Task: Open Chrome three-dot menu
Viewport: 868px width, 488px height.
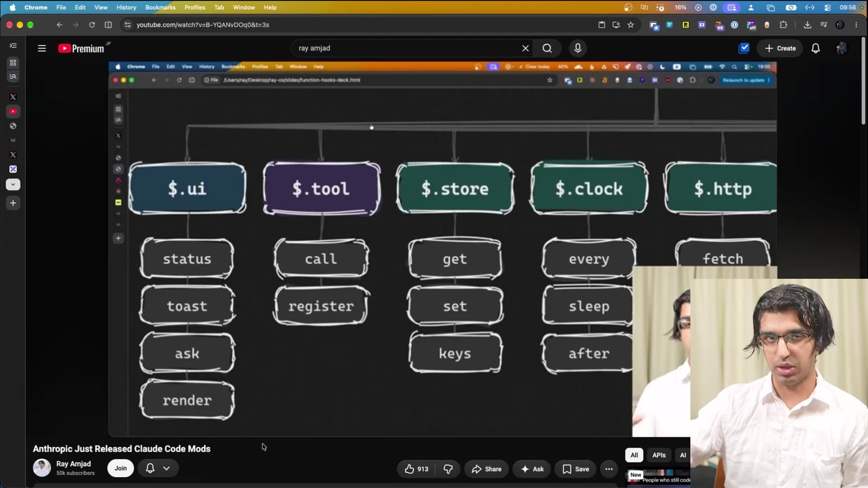Action: click(857, 25)
